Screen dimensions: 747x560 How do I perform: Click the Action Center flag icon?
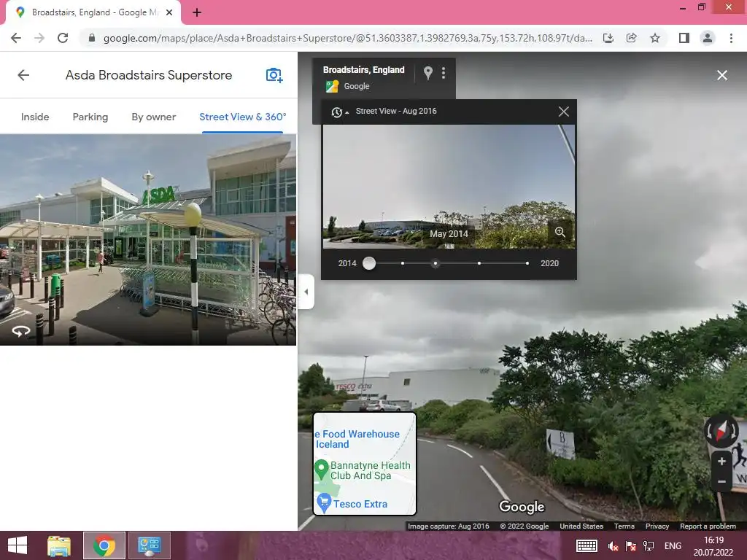631,546
